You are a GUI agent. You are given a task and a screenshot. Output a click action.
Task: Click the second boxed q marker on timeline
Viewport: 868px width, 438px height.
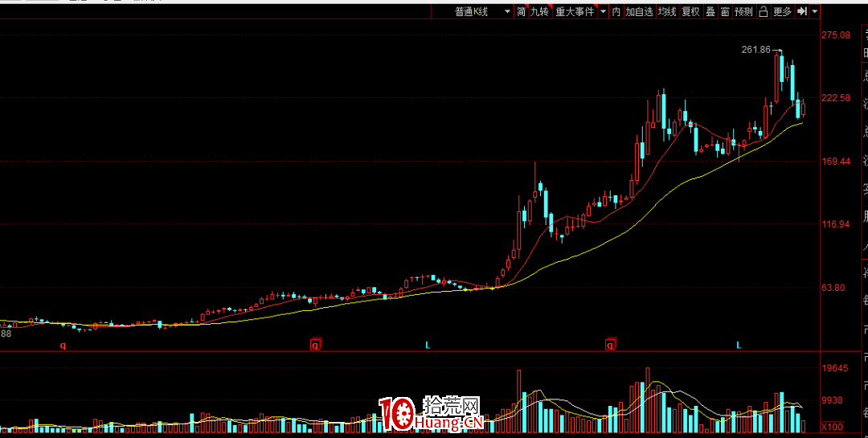pos(316,346)
